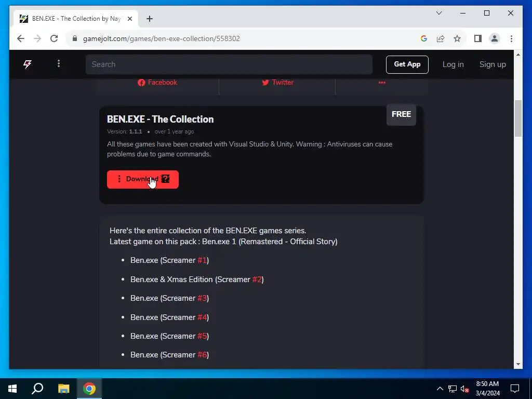Share the game on Facebook
This screenshot has width=532, height=399.
(157, 83)
